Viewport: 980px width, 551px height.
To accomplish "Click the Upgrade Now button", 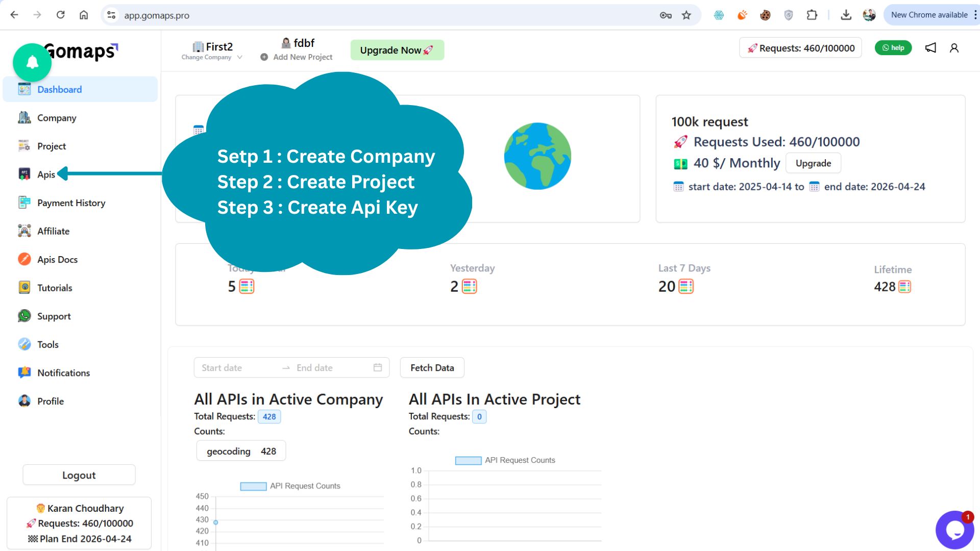I will click(397, 50).
